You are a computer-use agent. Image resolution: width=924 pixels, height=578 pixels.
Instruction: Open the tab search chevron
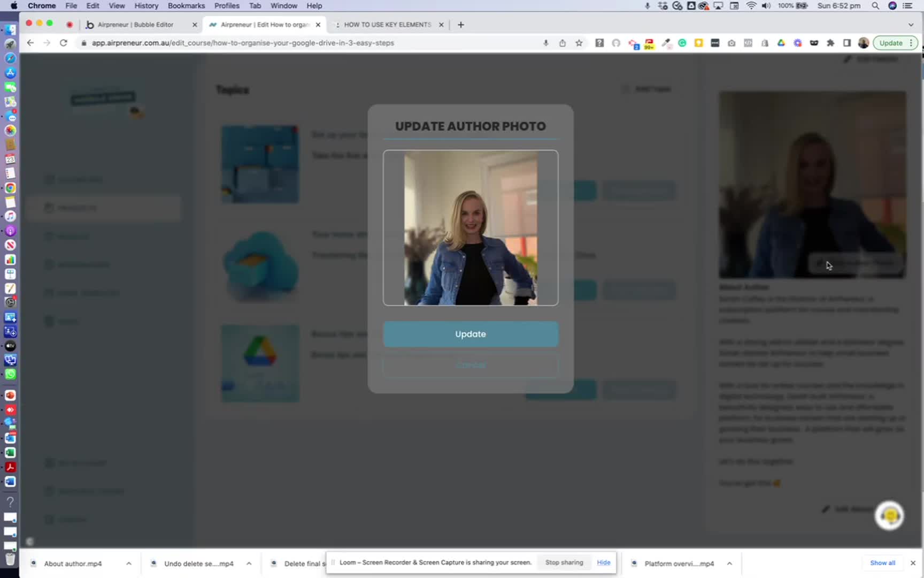click(x=911, y=25)
